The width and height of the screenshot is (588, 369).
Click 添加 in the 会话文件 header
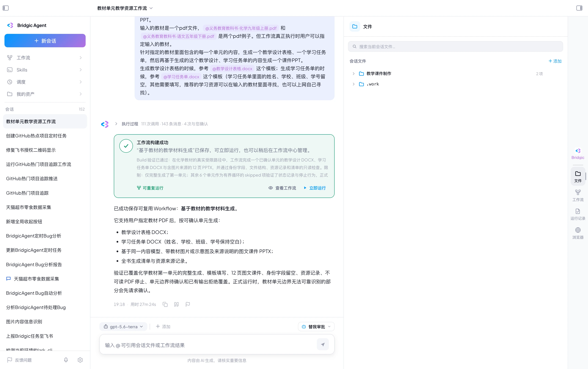point(555,61)
